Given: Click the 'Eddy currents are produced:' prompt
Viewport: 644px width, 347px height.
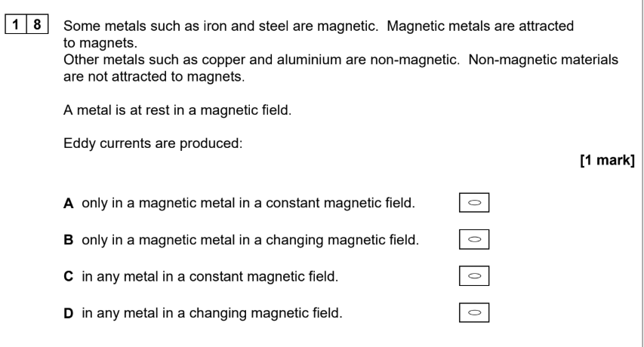Looking at the screenshot, I should point(153,143).
